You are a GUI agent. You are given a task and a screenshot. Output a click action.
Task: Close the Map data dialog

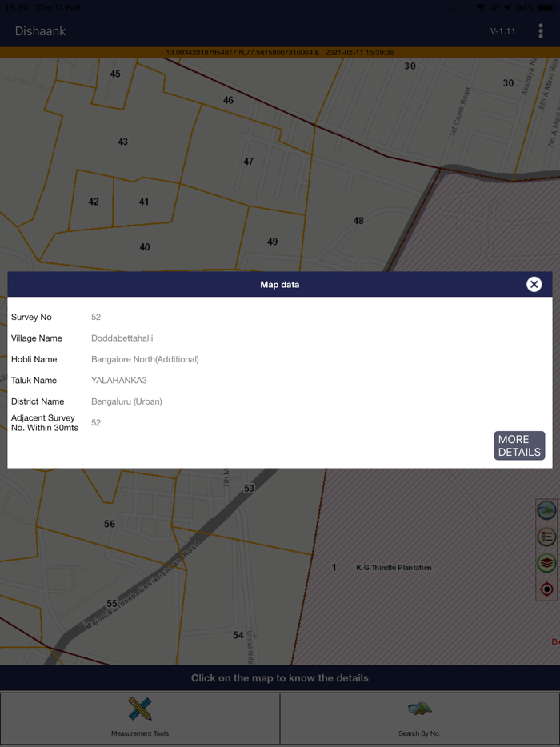tap(534, 285)
